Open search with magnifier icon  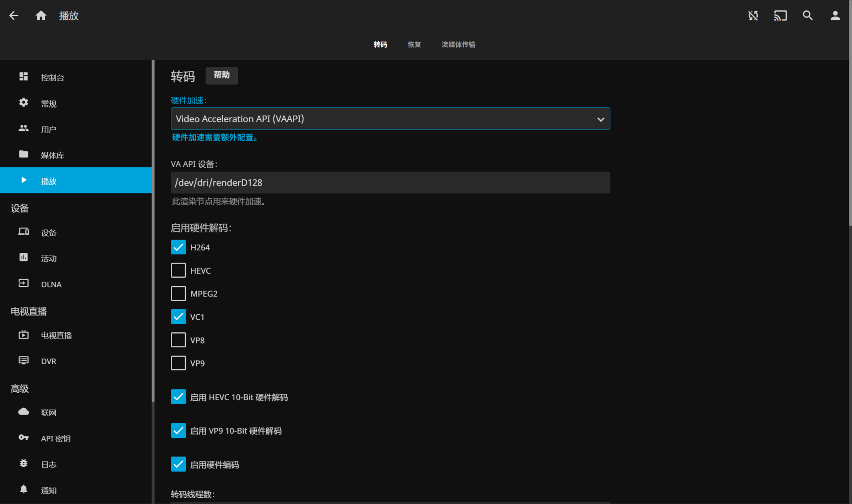808,16
